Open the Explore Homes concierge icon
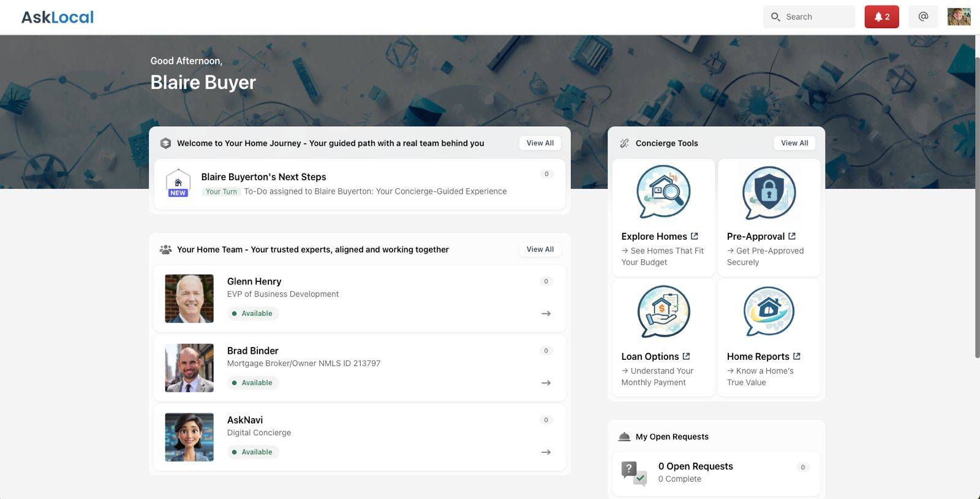This screenshot has width=980, height=499. [x=663, y=192]
